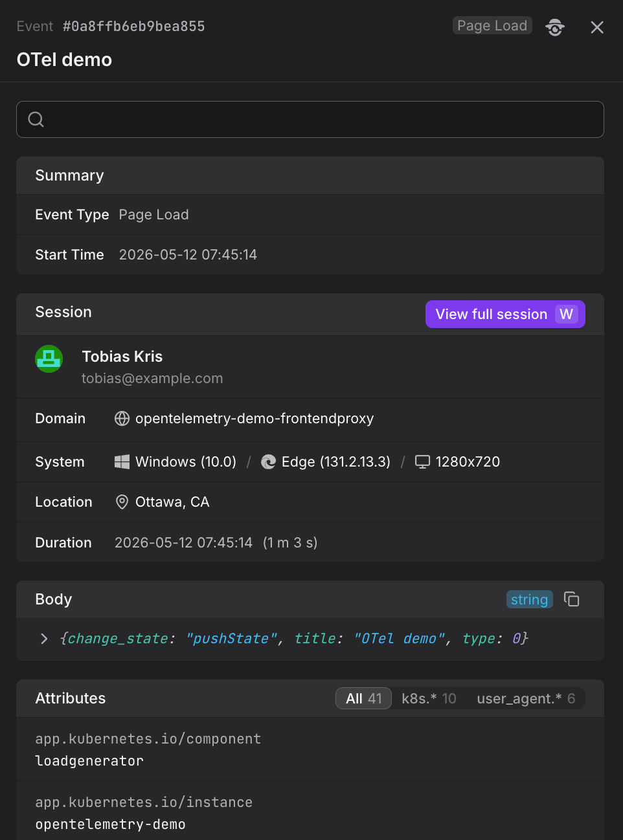This screenshot has width=623, height=840.
Task: Click Start Time 2026-05-12 07:45:14 value
Action: (x=188, y=255)
